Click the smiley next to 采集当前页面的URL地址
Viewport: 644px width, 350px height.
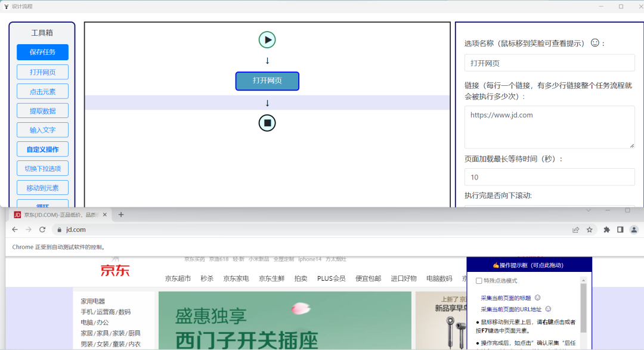[549, 309]
